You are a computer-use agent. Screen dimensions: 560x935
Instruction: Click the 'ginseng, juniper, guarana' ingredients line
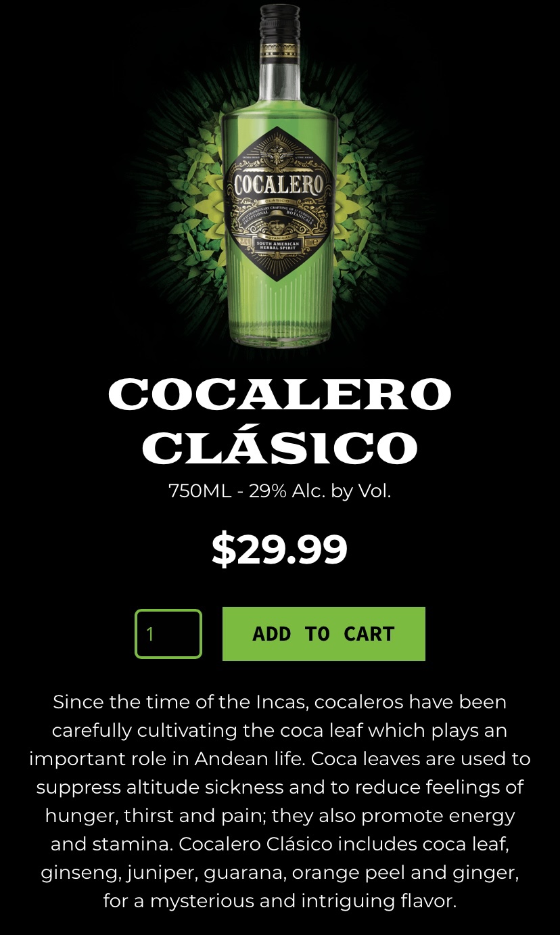pyautogui.click(x=279, y=873)
